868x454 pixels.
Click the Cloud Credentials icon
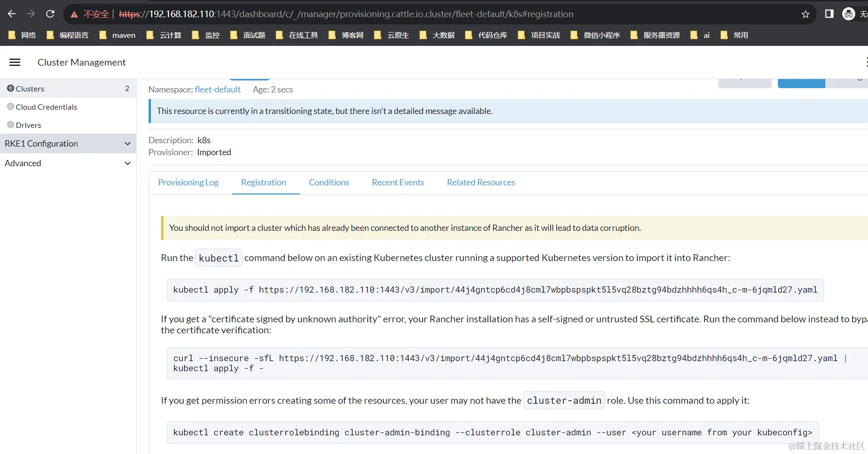[11, 106]
